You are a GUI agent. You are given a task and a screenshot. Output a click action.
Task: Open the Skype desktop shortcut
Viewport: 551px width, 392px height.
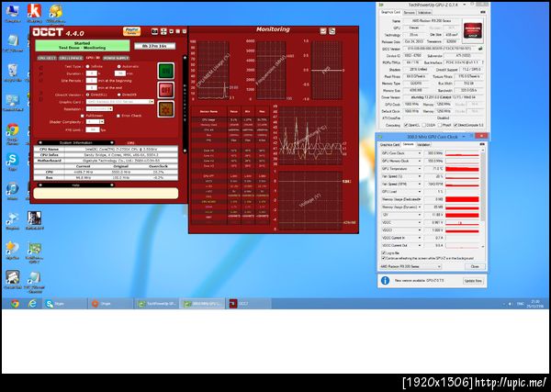pos(12,162)
